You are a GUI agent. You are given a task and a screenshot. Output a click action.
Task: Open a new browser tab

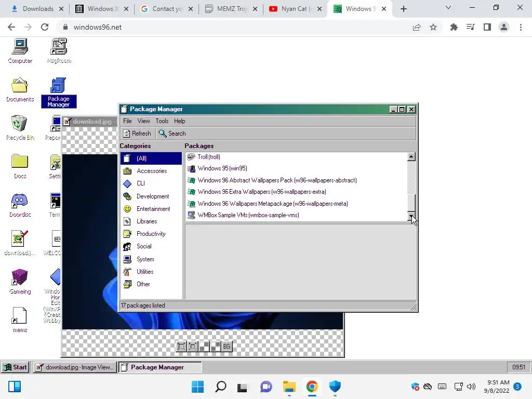click(403, 9)
